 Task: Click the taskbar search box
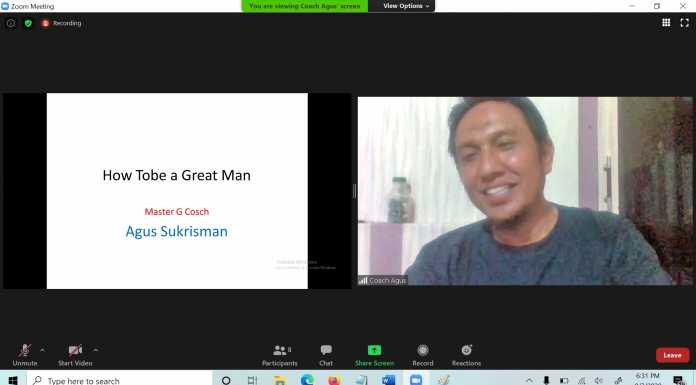[119, 380]
